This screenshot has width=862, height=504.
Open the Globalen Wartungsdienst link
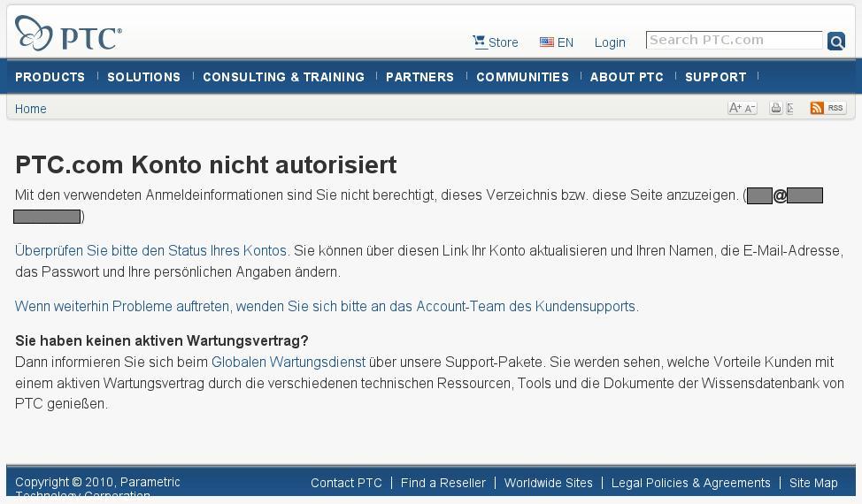point(289,362)
